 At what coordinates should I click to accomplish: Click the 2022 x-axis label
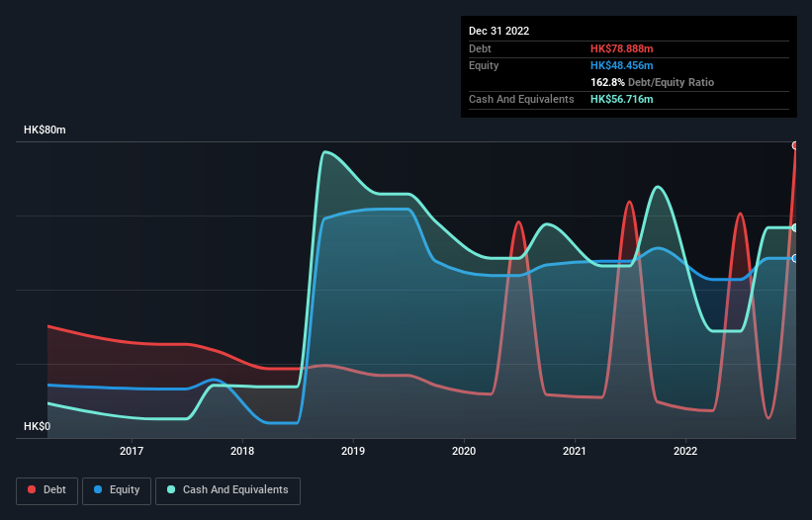685,451
